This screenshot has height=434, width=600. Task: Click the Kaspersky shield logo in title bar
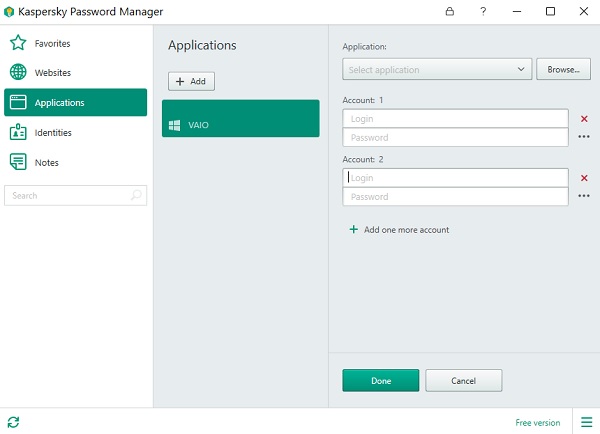(x=9, y=12)
